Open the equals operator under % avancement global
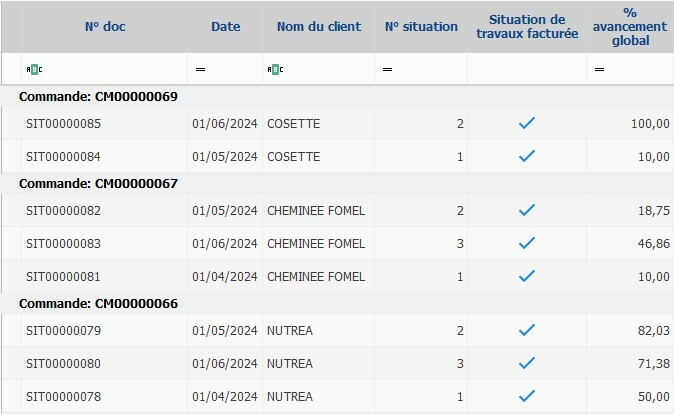Viewport: 674px width, 414px height. click(599, 69)
